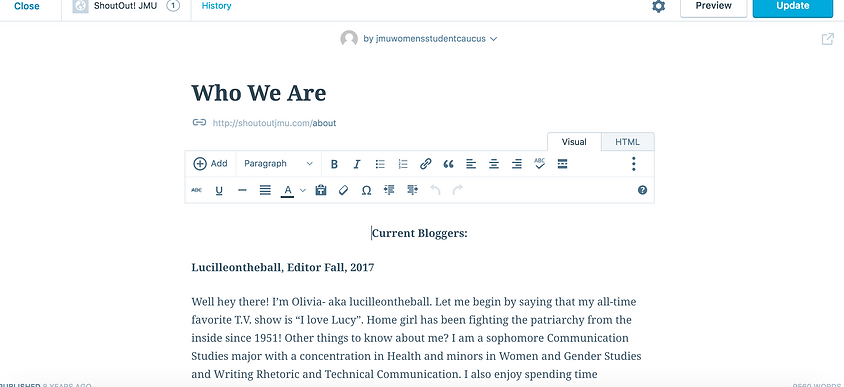
Task: Justify the text alignment
Action: (265, 190)
